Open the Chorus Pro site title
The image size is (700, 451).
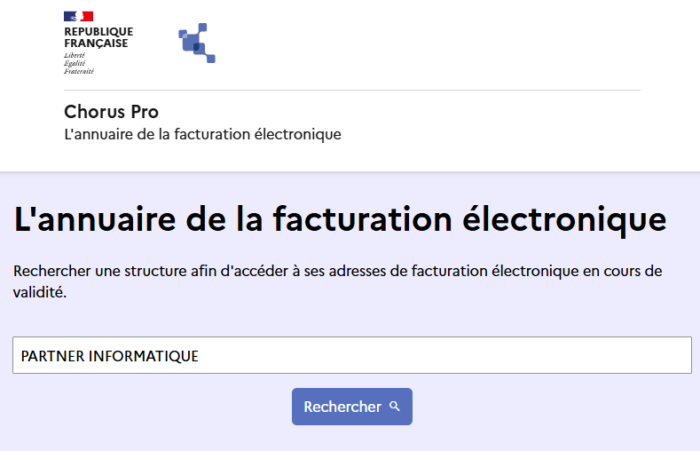pyautogui.click(x=111, y=112)
